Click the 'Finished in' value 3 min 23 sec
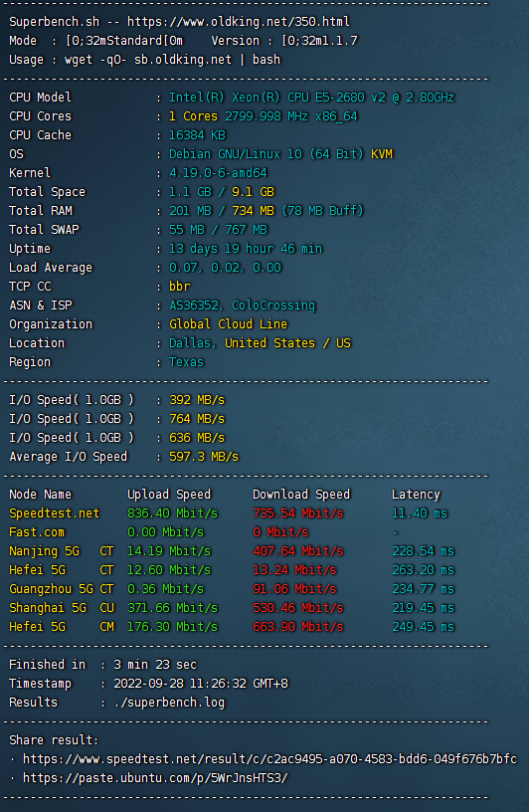 [155, 665]
